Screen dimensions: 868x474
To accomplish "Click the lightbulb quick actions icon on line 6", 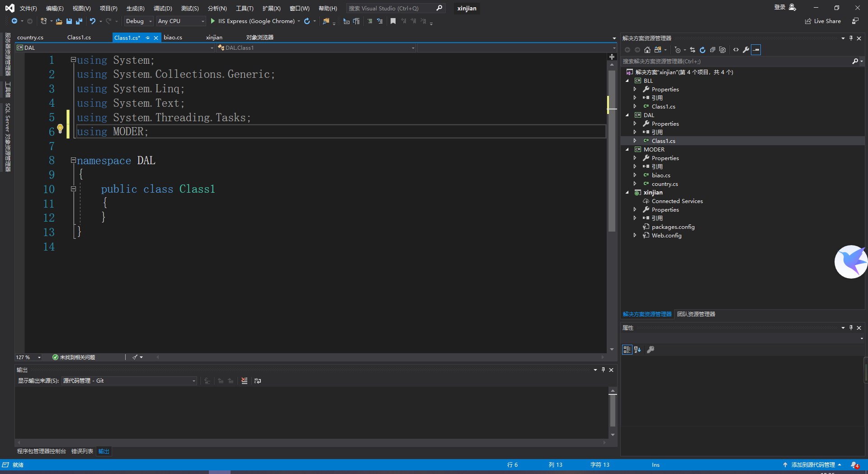I will pyautogui.click(x=60, y=129).
